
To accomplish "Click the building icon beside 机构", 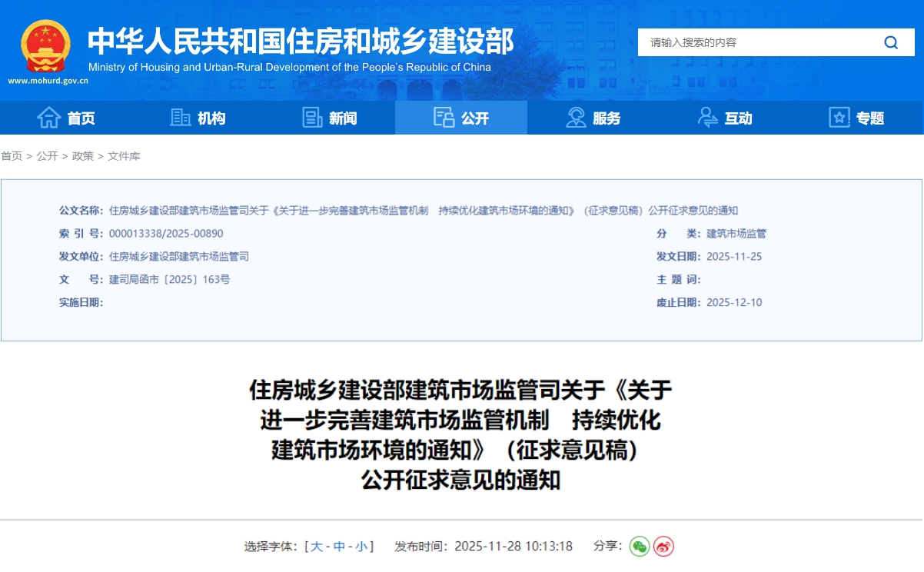I will 181,118.
